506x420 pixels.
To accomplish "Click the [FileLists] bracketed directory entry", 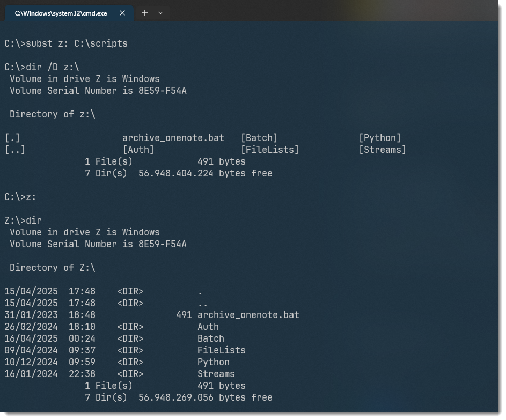I will (x=269, y=150).
